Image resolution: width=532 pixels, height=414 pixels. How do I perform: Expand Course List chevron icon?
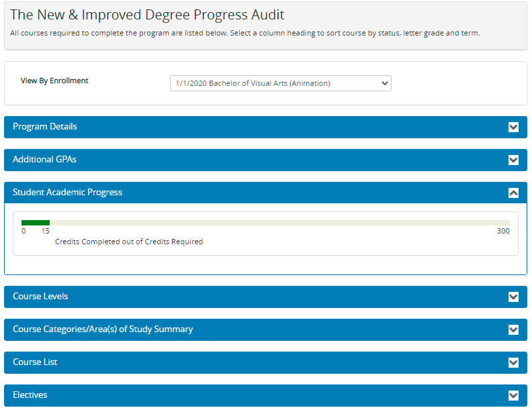513,362
